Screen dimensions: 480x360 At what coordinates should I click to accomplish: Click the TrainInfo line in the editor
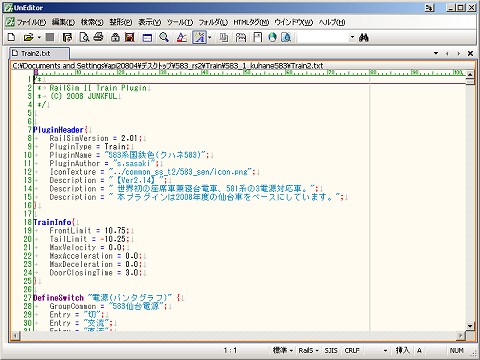click(55, 222)
